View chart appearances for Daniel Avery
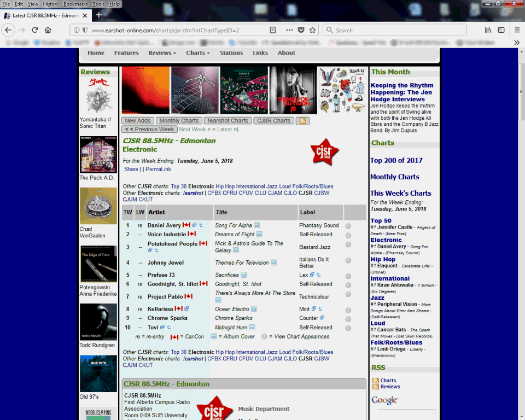The image size is (525, 420). pyautogui.click(x=348, y=226)
